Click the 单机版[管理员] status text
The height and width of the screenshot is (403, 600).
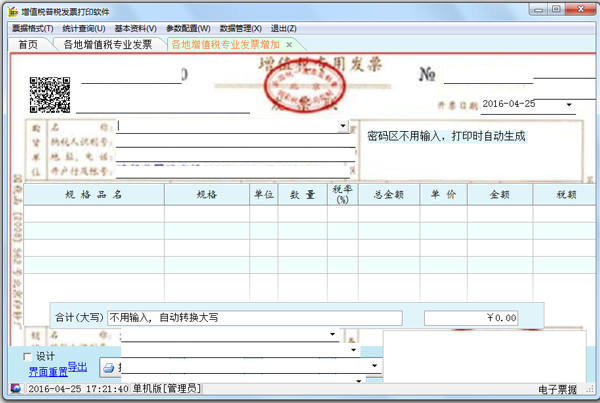point(166,389)
